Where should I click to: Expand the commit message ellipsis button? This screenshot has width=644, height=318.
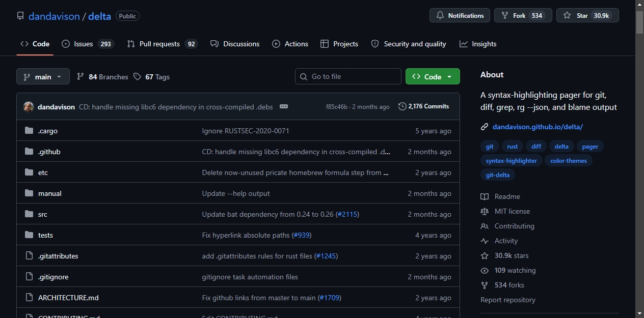coord(284,106)
